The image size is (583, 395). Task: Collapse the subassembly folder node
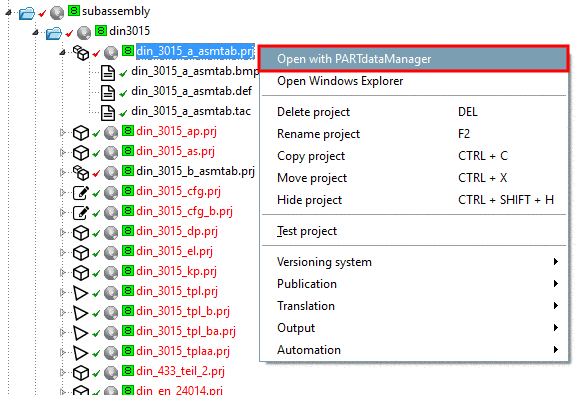pyautogui.click(x=8, y=12)
